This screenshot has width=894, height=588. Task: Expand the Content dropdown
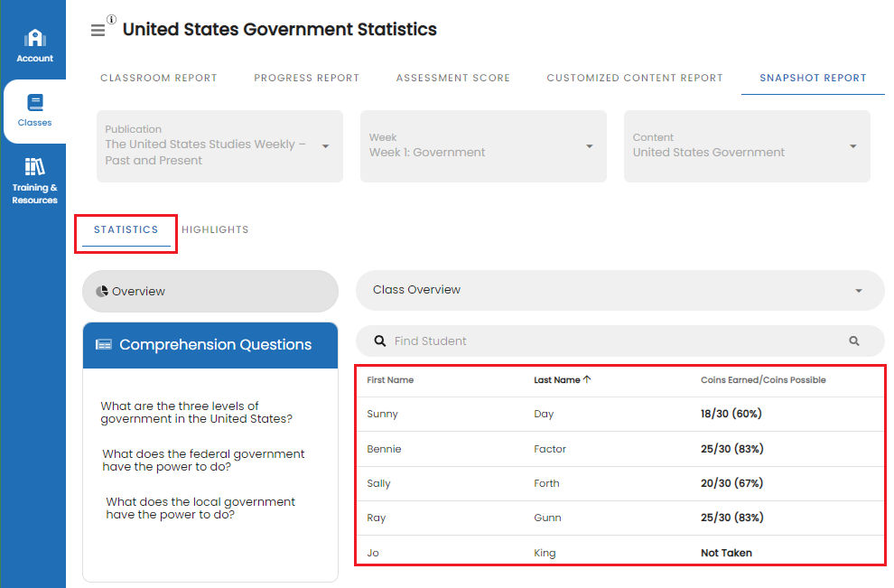852,146
